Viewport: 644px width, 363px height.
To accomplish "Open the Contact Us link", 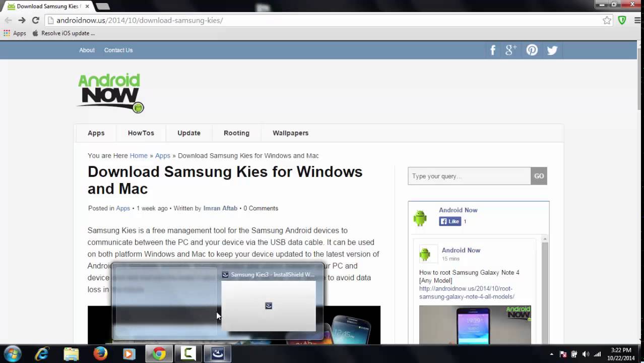I will [x=118, y=50].
